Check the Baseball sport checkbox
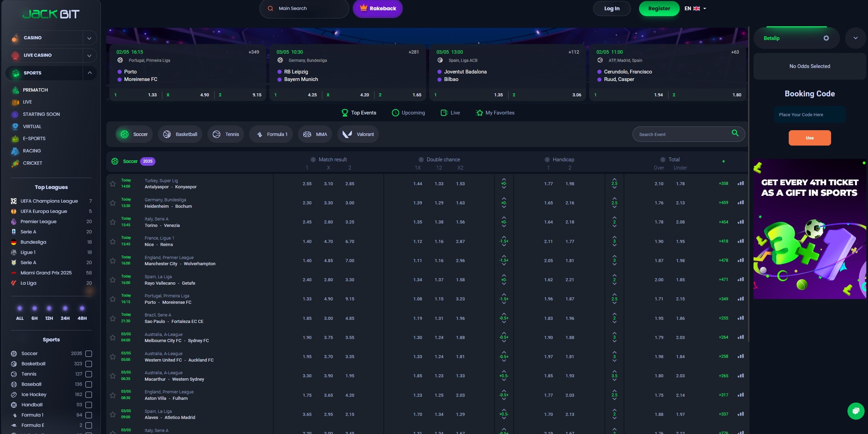Image resolution: width=868 pixels, height=434 pixels. click(x=89, y=384)
